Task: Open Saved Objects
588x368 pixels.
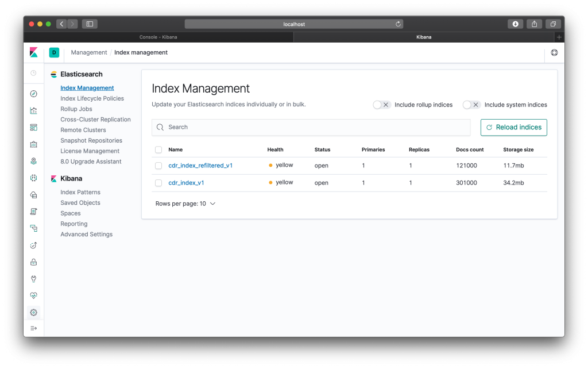Action: point(80,203)
